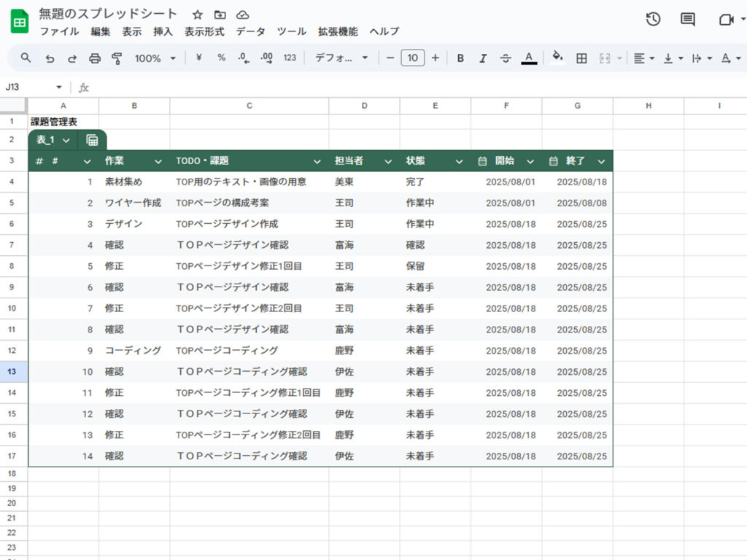Viewport: 747px width, 560px height.
Task: Open the 拡張機能 menu
Action: (x=338, y=31)
